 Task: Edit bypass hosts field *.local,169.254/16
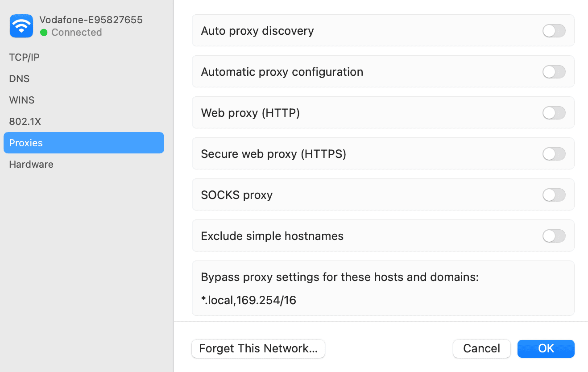tap(248, 300)
